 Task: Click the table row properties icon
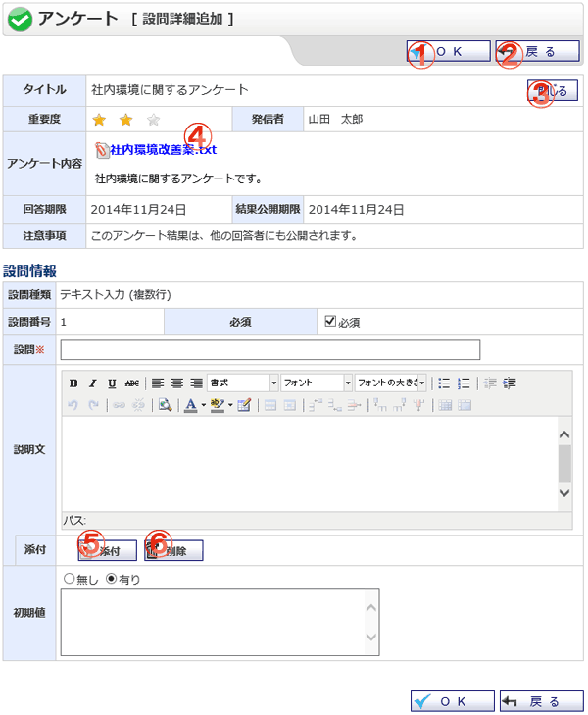click(x=270, y=405)
